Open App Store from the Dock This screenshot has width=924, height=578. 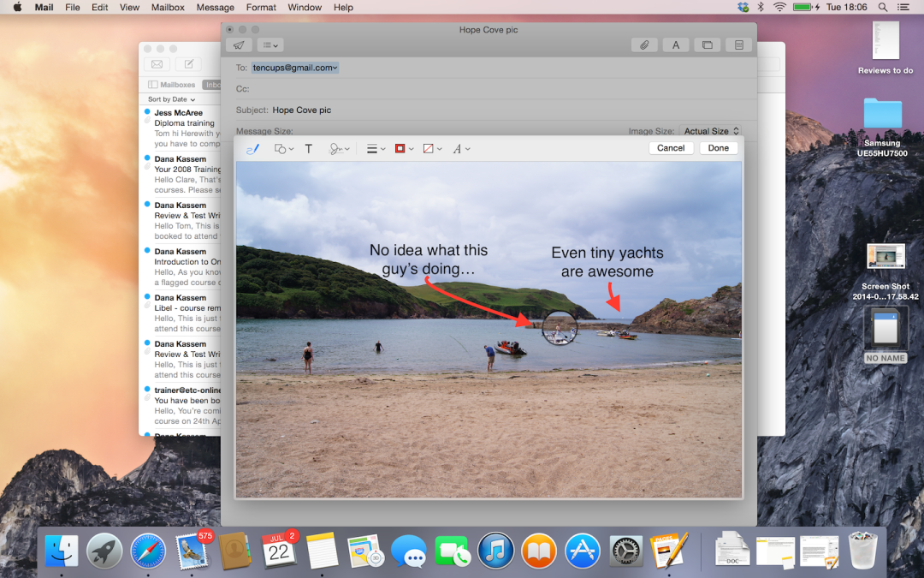[x=583, y=552]
